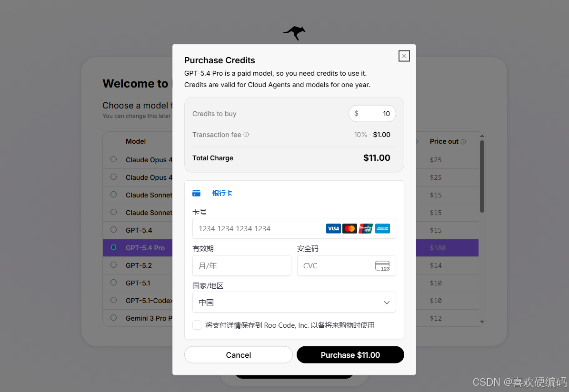Click the model list scroll up arrow
This screenshot has width=569, height=392.
[x=482, y=136]
